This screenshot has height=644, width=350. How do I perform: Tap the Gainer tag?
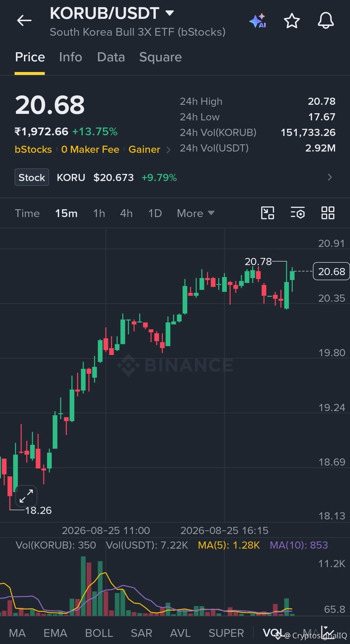144,149
